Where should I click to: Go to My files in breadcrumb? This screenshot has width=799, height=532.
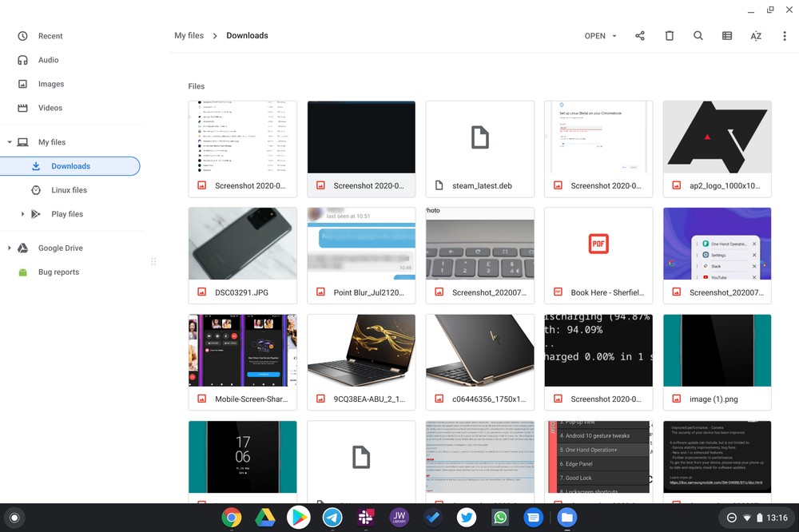tap(189, 36)
